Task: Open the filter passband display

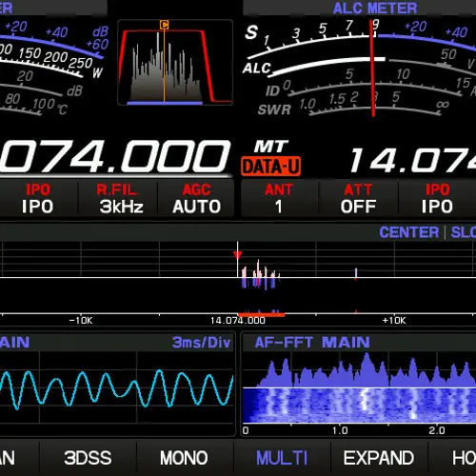Action: pyautogui.click(x=175, y=63)
